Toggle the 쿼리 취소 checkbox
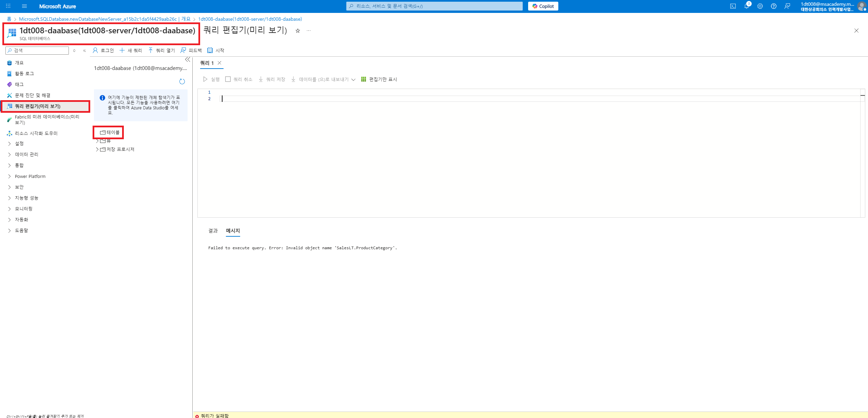 [228, 79]
